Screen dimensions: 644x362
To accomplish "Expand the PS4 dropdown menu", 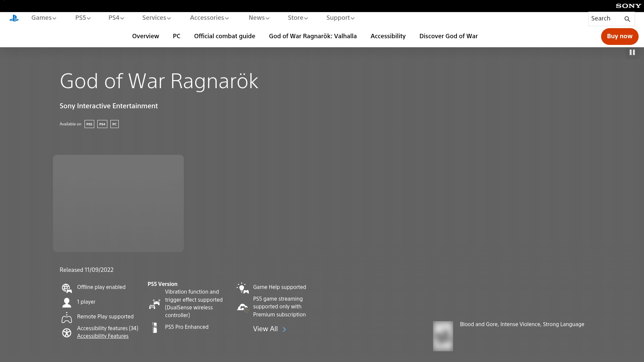I will 116,18.
